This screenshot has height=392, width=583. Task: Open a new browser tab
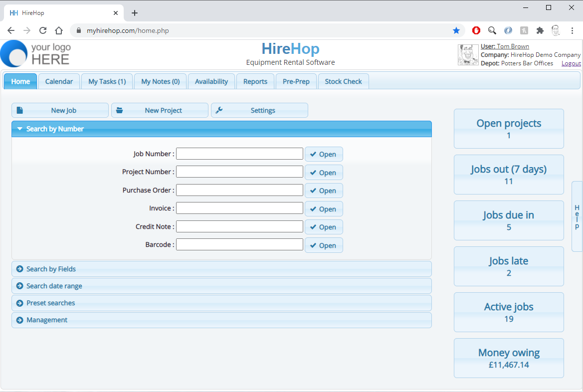[134, 13]
